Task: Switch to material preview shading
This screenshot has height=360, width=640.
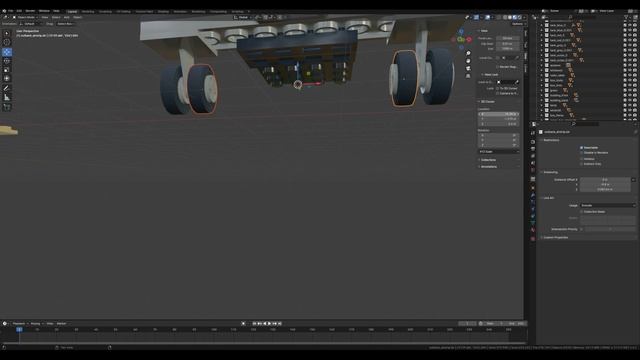Action: coord(515,18)
